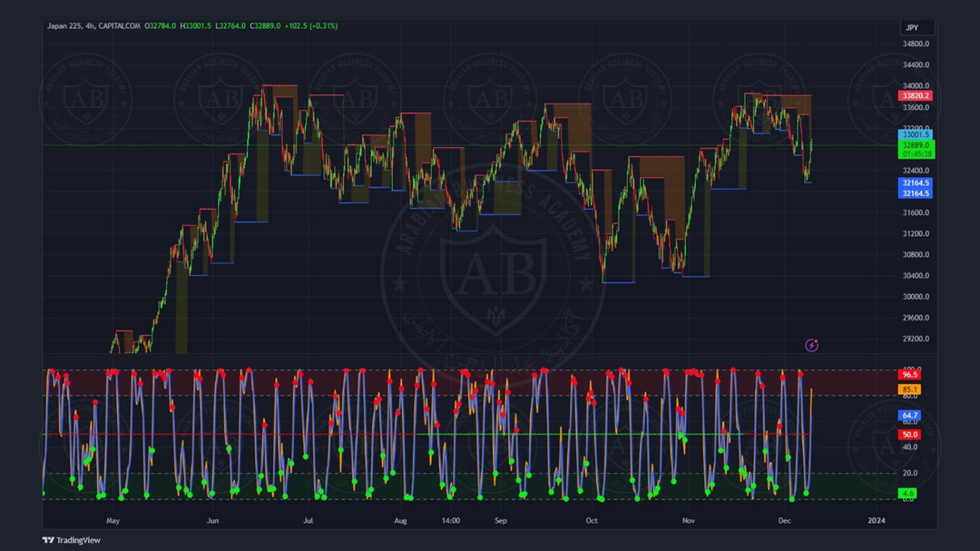This screenshot has height=551, width=980.
Task: Click the high value H33001.5 in the legend
Action: [195, 26]
